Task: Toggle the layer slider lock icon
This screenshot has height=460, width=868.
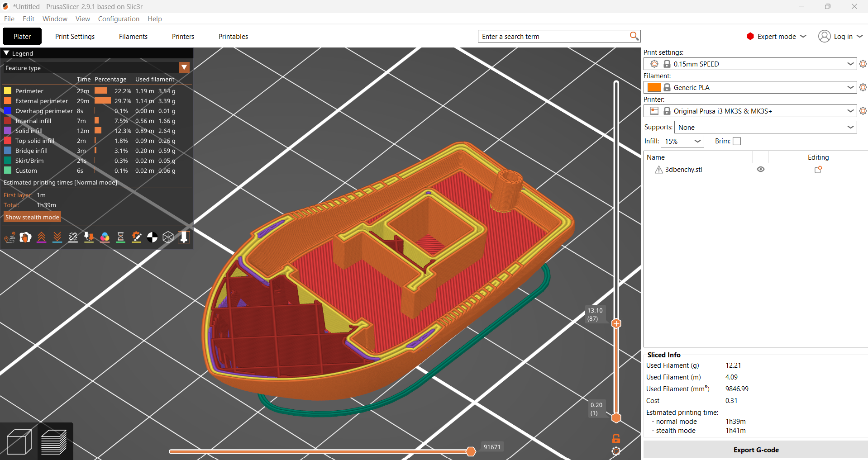Action: coord(616,438)
